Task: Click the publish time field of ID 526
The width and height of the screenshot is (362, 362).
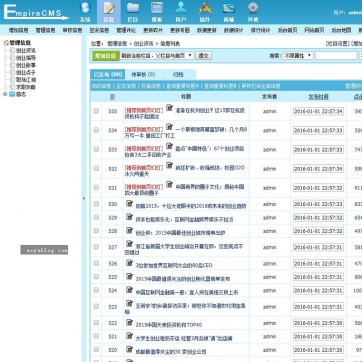Action: tap(318, 263)
